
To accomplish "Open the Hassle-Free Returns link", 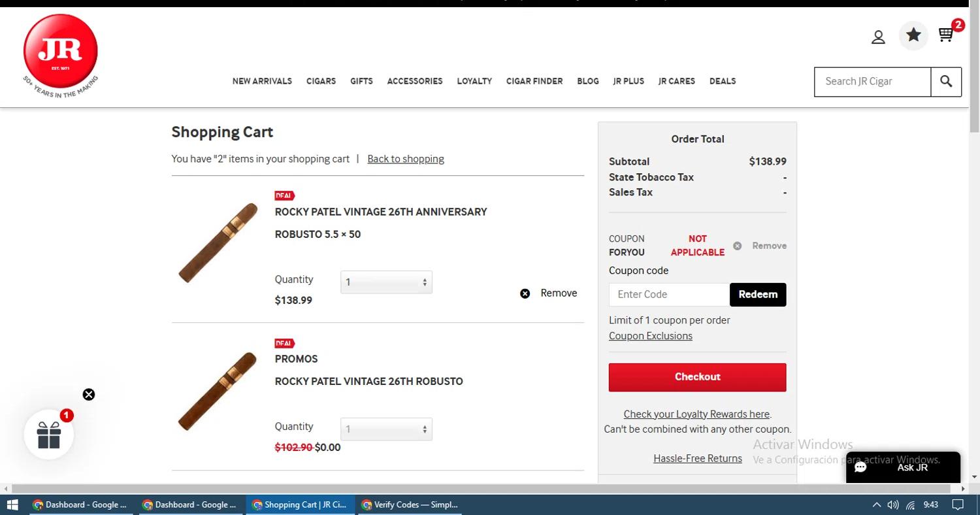I will (698, 459).
